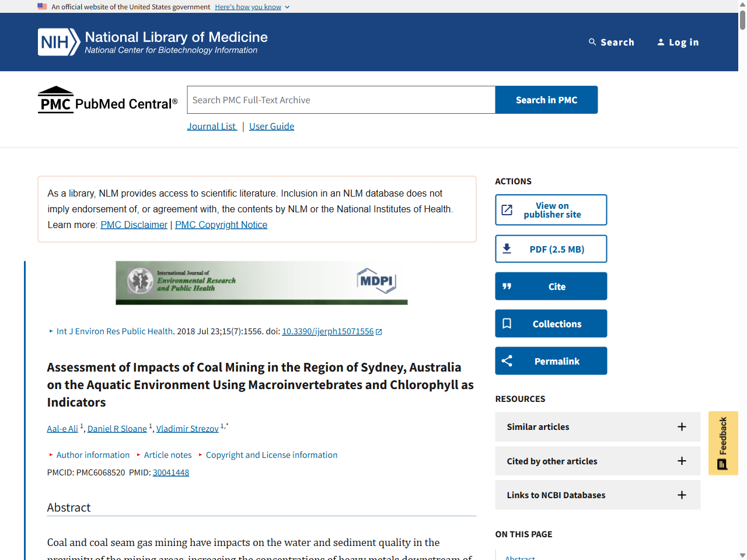The image size is (747, 560).
Task: Select the NIH National Library of Medicine logo
Action: point(152,41)
